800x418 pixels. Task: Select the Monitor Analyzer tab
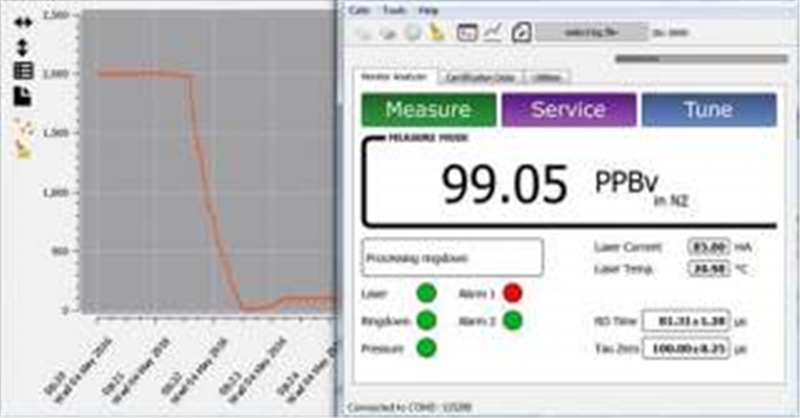tap(394, 77)
